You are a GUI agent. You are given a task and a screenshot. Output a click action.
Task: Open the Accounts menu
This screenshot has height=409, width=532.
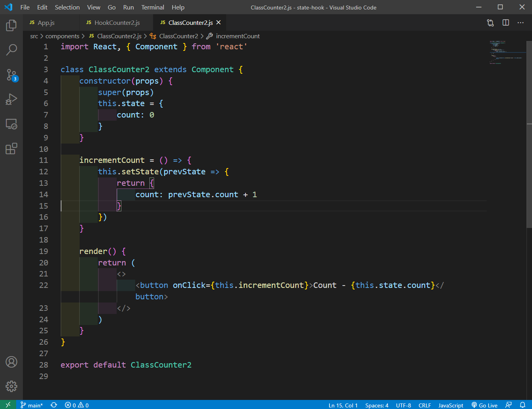(11, 362)
